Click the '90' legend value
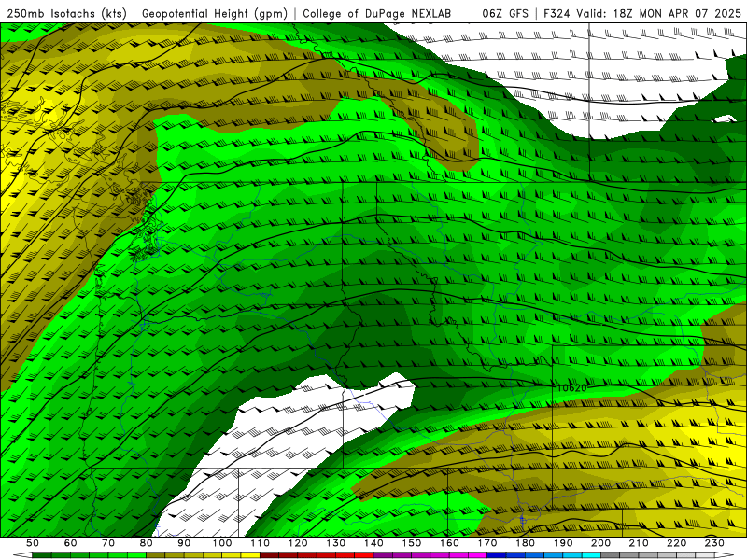The image size is (747, 560). 184,543
